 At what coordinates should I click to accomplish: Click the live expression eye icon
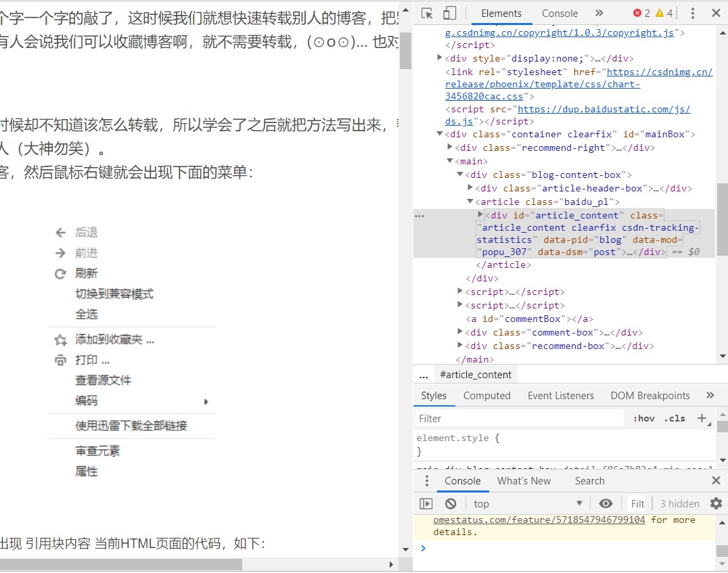606,504
